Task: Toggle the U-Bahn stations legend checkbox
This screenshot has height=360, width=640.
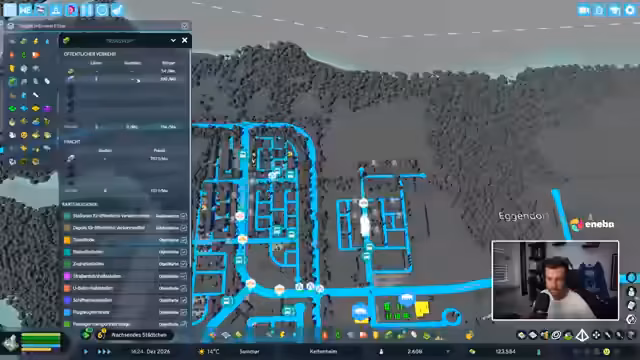Action: [184, 288]
